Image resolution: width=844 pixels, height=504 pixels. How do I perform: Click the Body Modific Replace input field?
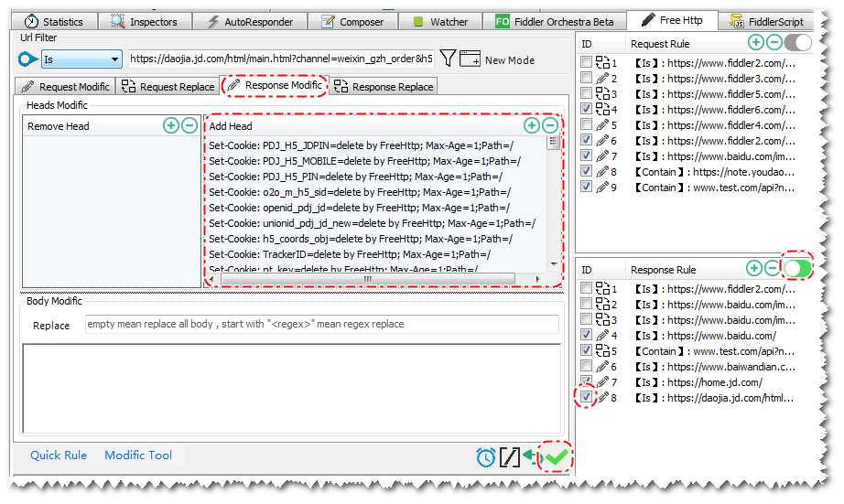pos(322,325)
